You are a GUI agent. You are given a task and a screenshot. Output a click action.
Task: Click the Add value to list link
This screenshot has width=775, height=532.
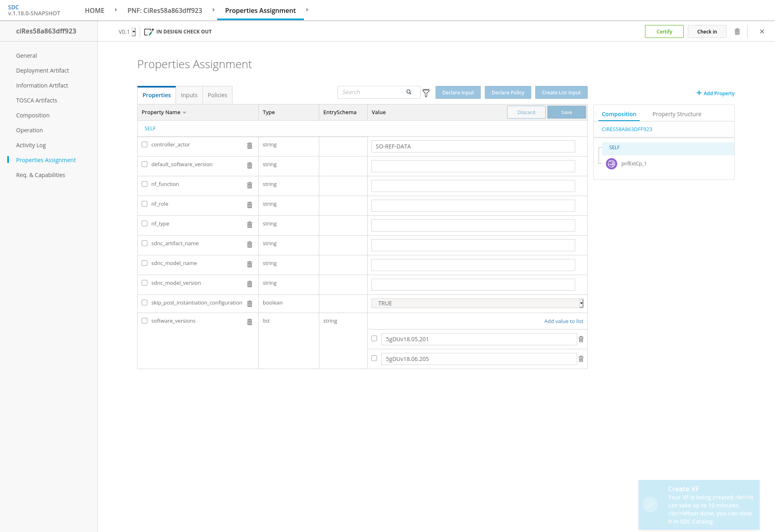coord(563,321)
